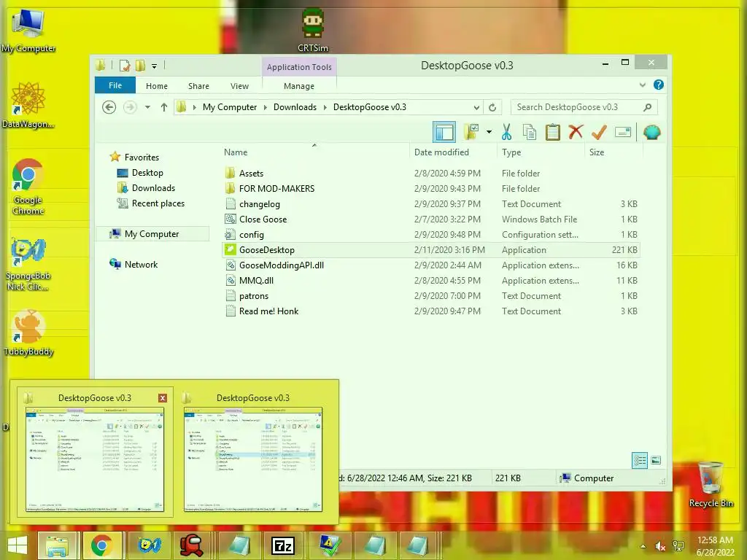Switch to the details view in the status bar

click(x=640, y=460)
